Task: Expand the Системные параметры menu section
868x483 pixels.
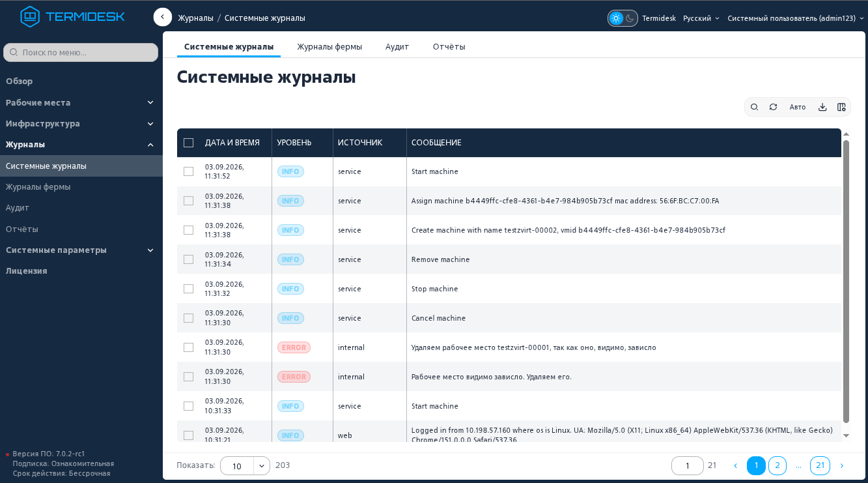Action: [81, 250]
